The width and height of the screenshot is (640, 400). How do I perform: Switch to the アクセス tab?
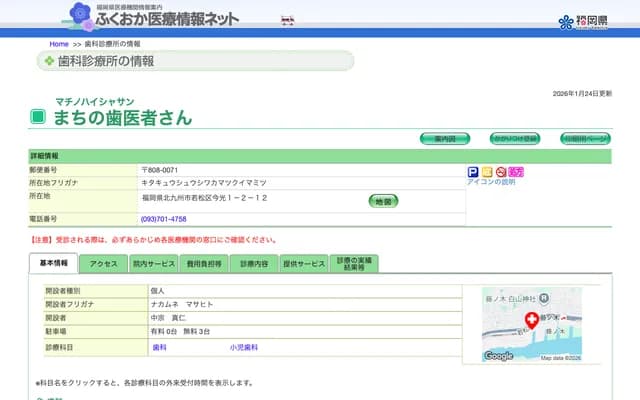(104, 264)
